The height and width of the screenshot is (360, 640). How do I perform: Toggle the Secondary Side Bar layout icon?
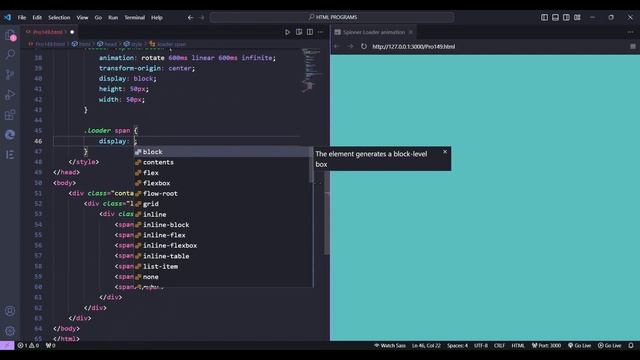point(567,18)
